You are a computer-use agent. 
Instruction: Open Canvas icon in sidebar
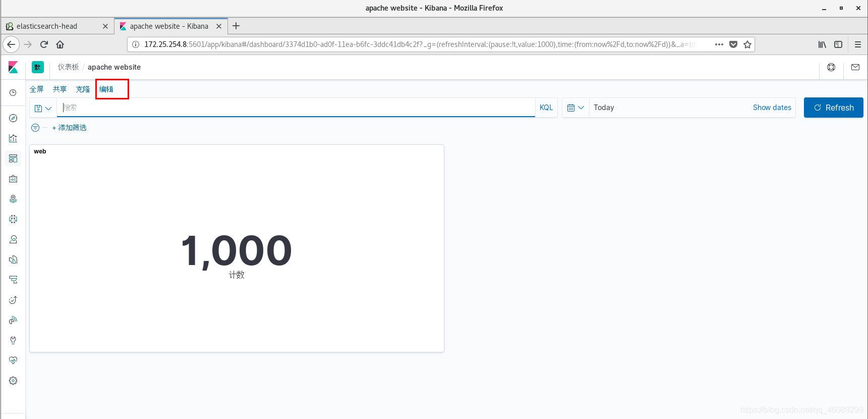(13, 179)
